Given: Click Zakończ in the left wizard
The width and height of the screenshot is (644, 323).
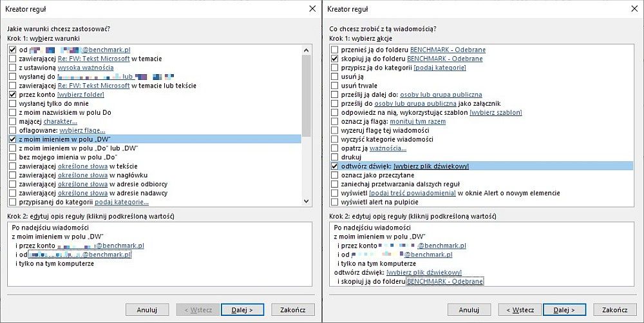Looking at the screenshot, I should coord(293,310).
